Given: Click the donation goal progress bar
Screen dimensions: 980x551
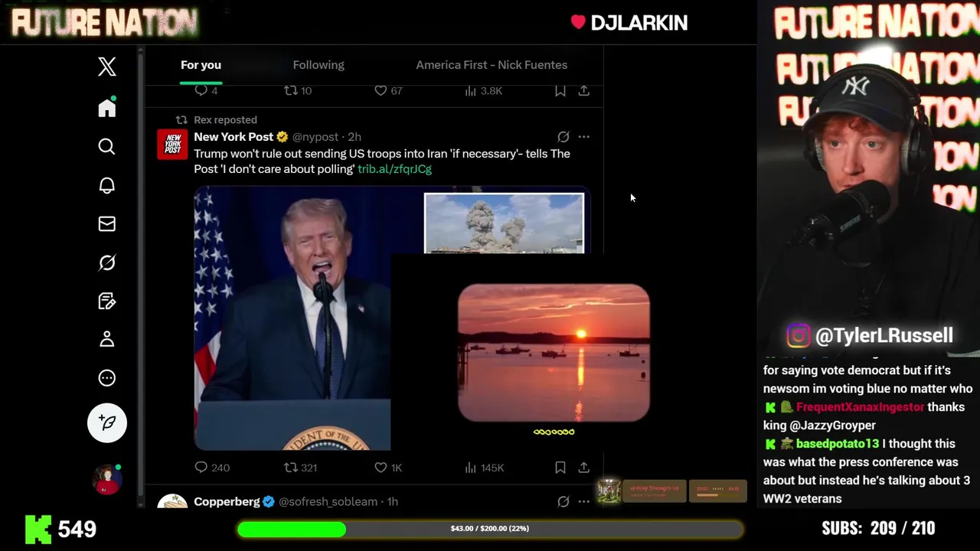Looking at the screenshot, I should [x=490, y=529].
